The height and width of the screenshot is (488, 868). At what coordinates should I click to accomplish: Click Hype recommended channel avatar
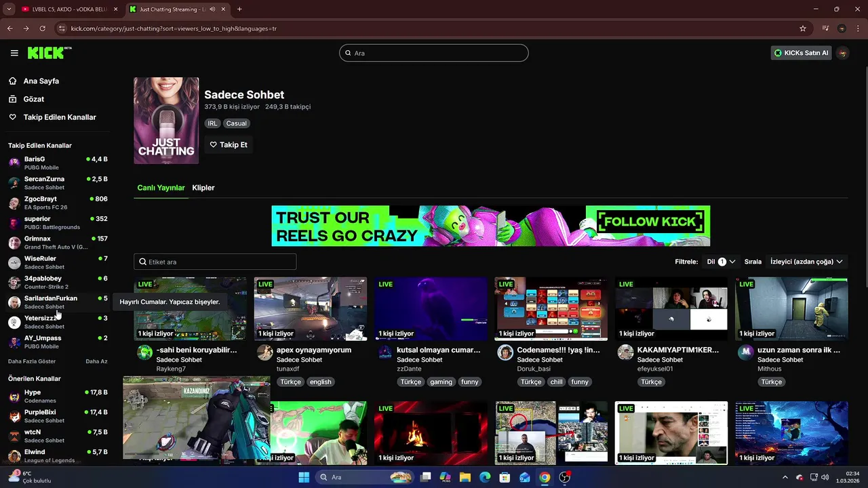tap(14, 396)
